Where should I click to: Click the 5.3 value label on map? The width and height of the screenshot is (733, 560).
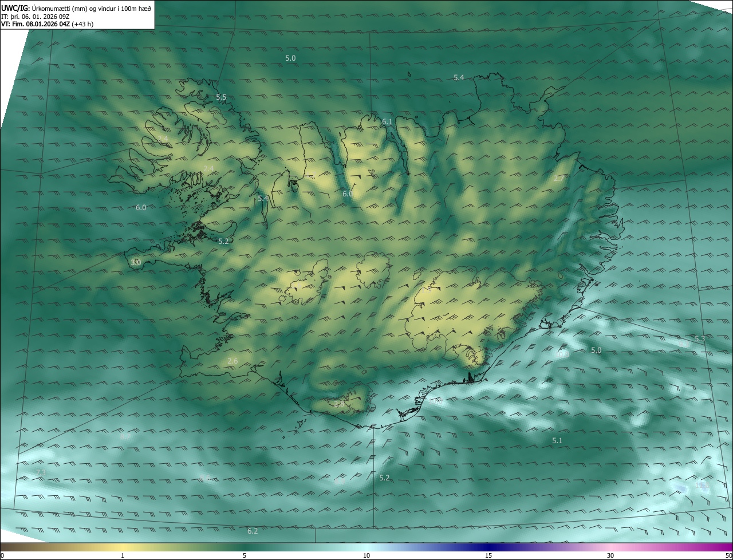pos(700,339)
